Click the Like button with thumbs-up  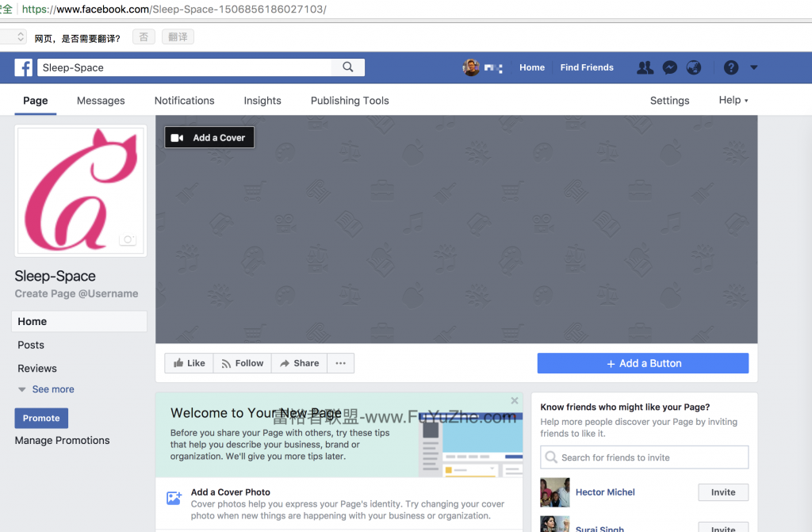[189, 363]
